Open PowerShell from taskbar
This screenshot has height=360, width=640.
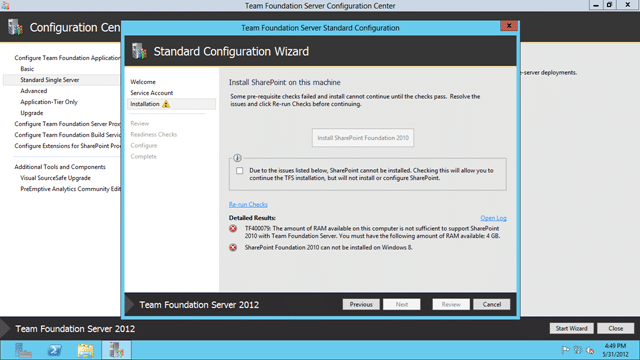(x=54, y=350)
